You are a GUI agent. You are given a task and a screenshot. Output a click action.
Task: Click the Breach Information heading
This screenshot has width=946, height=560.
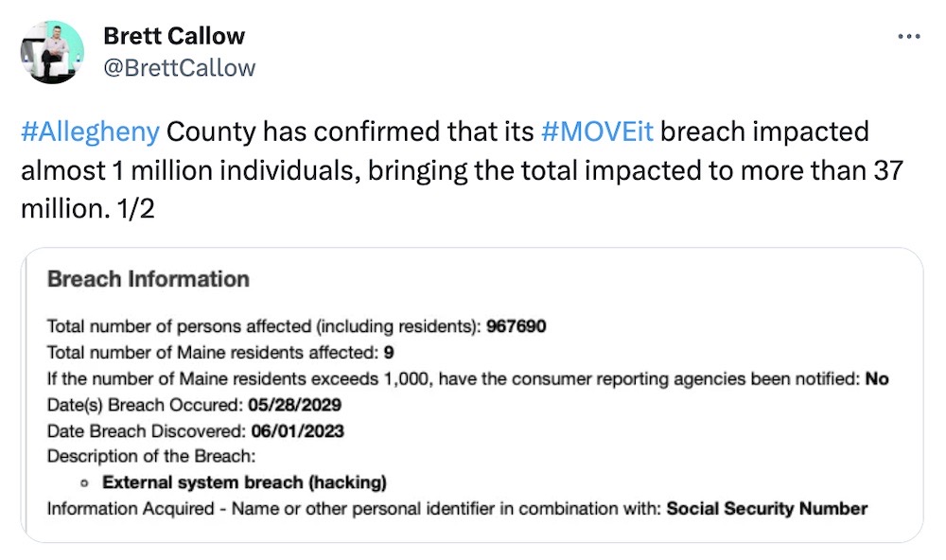coord(148,279)
